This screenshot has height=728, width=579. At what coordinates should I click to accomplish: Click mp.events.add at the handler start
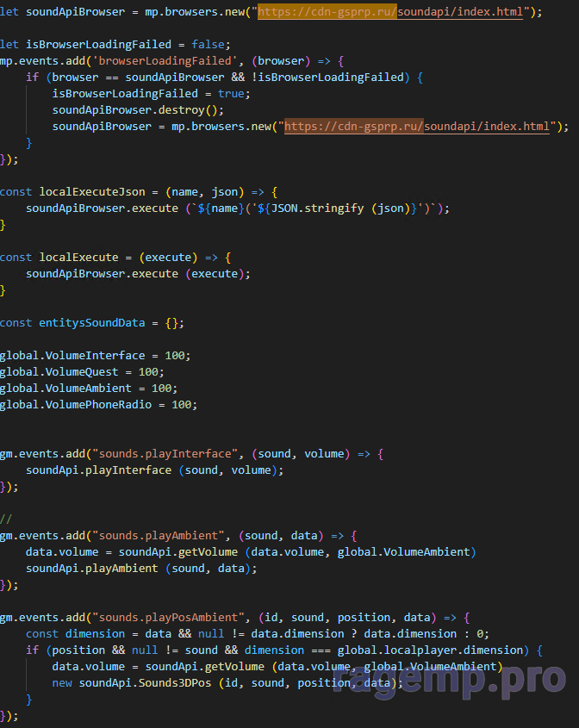[x=42, y=61]
